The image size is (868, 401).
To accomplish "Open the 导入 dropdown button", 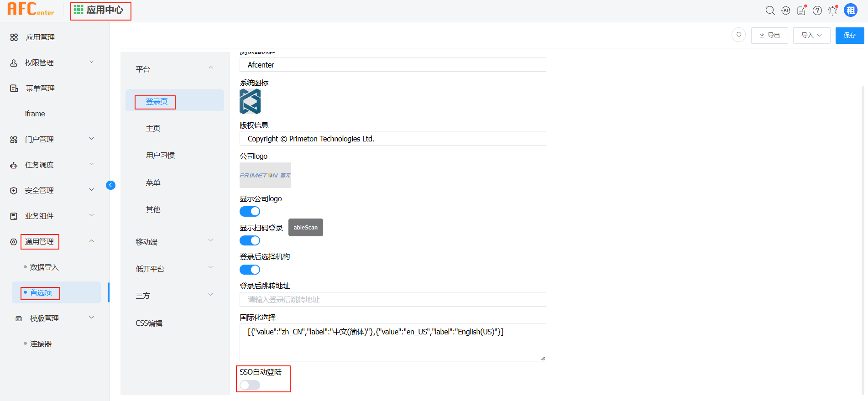I will [x=811, y=35].
